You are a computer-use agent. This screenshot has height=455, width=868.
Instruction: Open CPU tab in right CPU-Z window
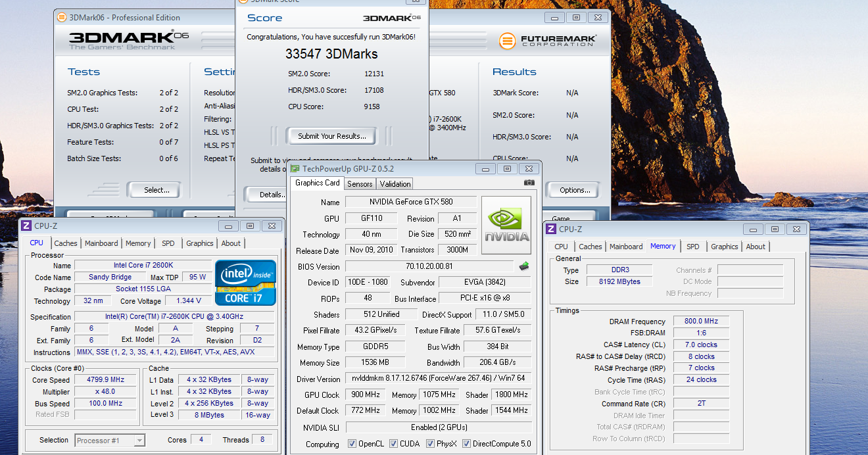click(x=562, y=247)
